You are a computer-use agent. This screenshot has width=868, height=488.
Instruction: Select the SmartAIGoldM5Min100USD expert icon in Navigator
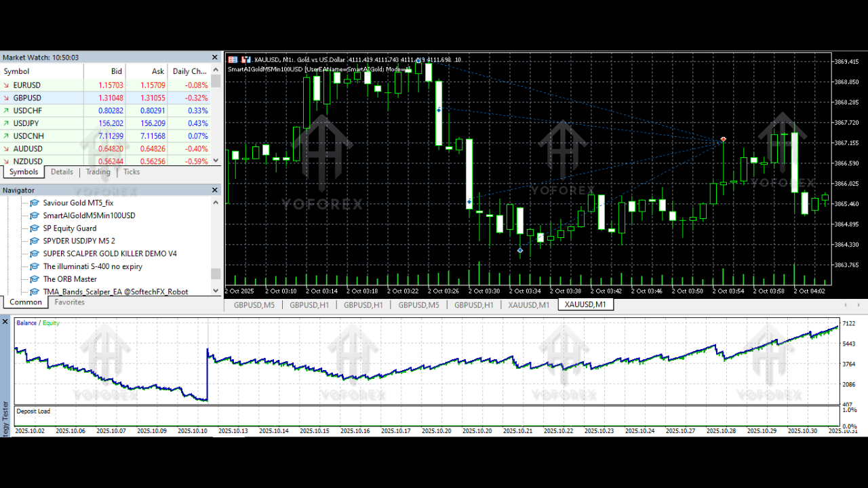[x=34, y=216]
